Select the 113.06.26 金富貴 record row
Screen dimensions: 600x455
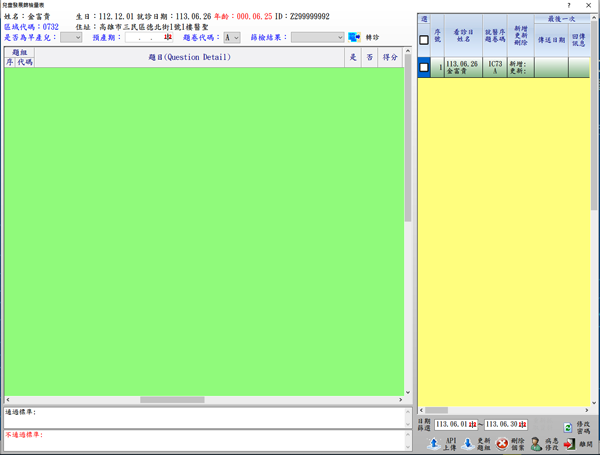(463, 67)
